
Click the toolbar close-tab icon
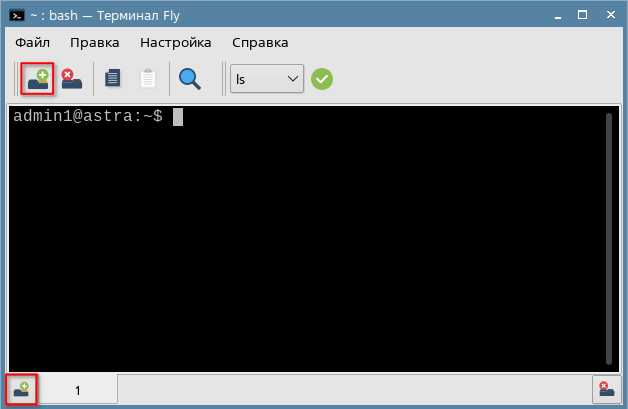click(x=71, y=78)
